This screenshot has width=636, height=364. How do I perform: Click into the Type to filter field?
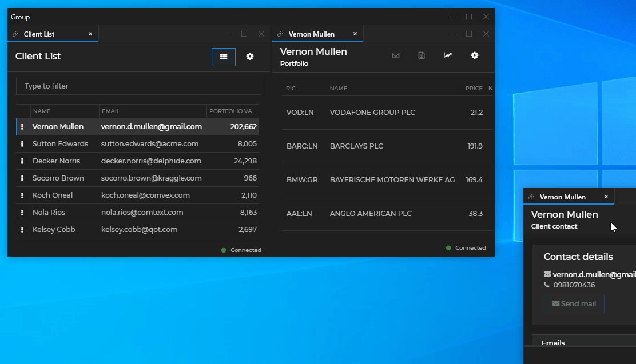(x=138, y=86)
